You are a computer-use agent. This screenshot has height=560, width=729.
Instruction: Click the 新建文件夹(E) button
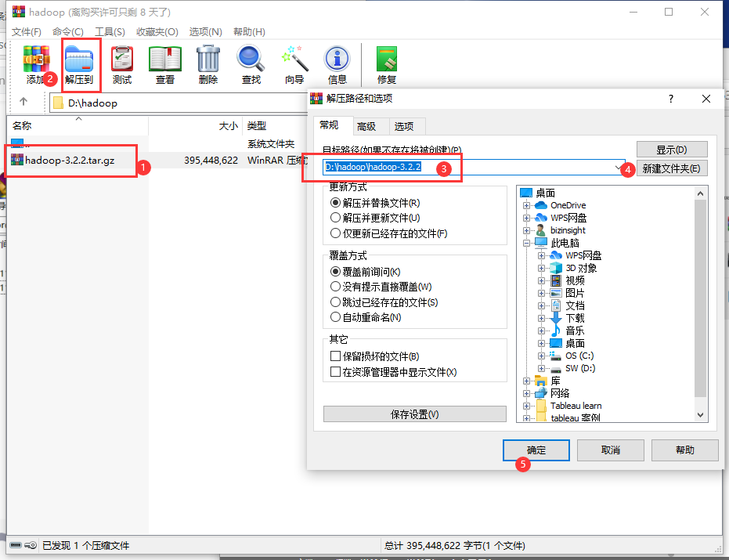672,168
